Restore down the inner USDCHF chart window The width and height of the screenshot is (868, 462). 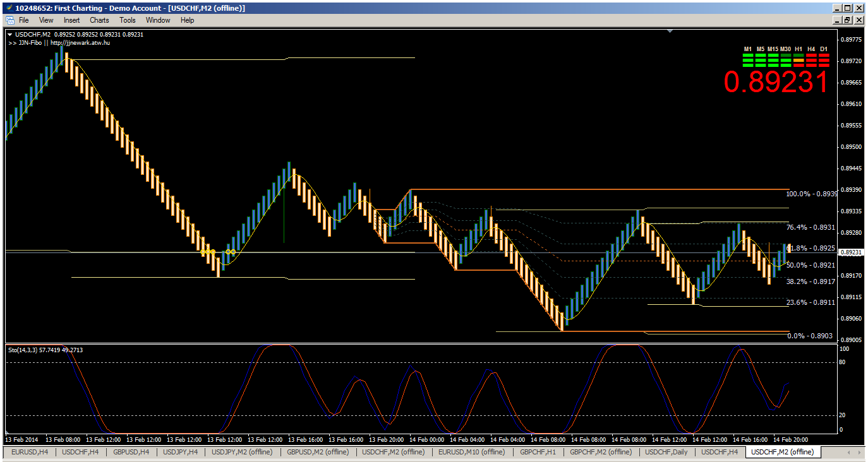click(x=848, y=20)
